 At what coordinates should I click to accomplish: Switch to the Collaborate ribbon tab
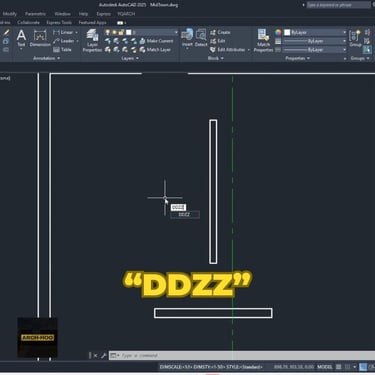pyautogui.click(x=28, y=22)
